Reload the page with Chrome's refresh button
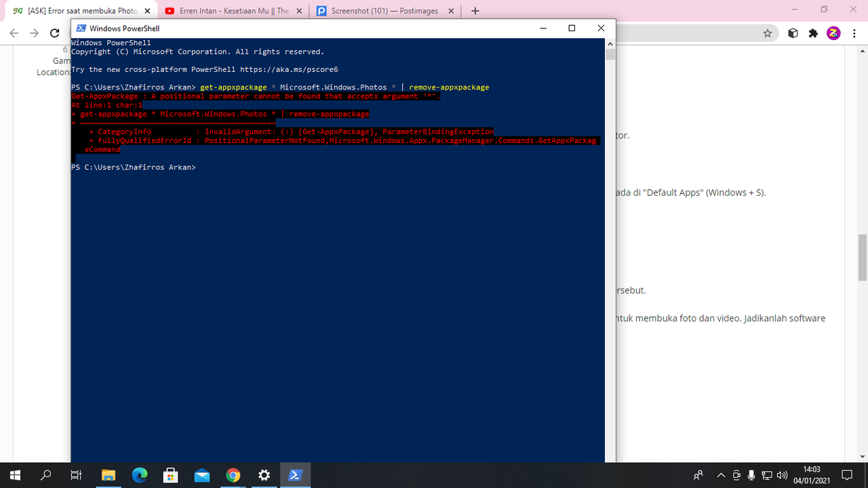Viewport: 868px width, 488px height. click(54, 33)
